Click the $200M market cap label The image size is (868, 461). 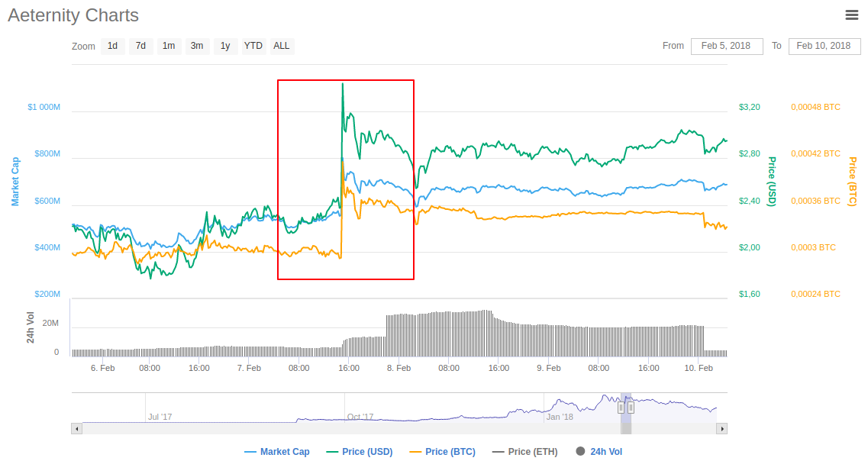[x=47, y=294]
